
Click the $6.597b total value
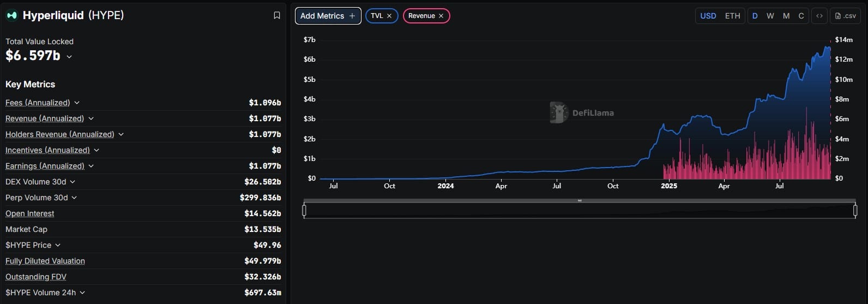(33, 56)
